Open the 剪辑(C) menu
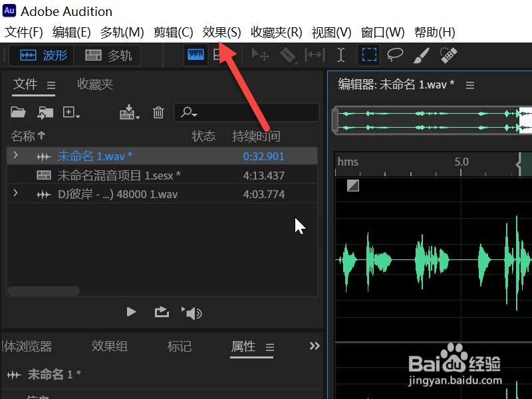The width and height of the screenshot is (532, 399). [174, 32]
